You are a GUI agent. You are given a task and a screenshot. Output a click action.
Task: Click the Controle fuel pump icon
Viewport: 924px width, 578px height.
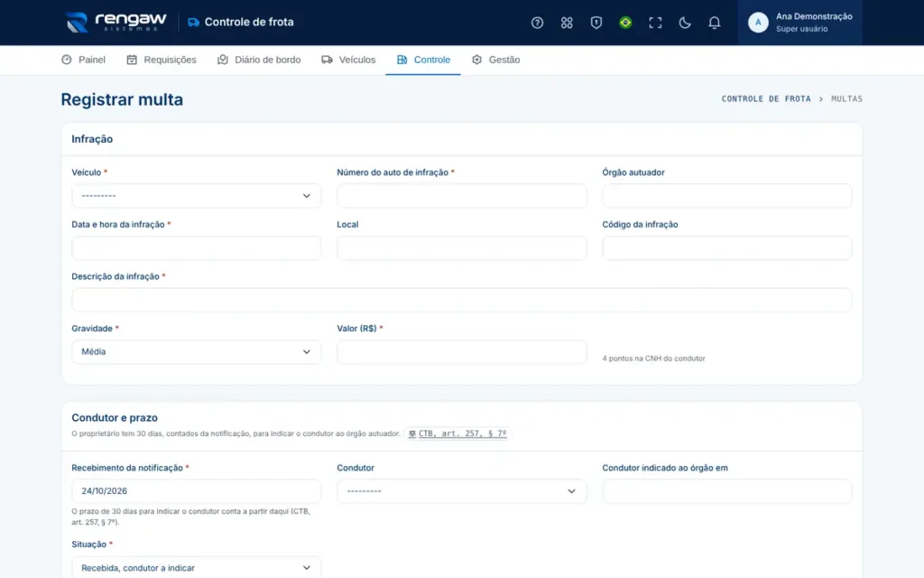tap(402, 60)
